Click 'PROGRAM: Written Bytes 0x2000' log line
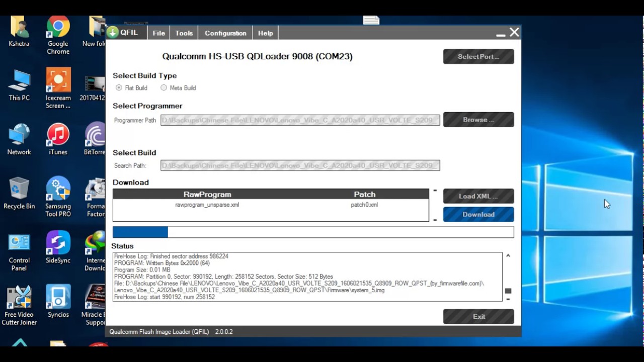Viewport: 644px width, 362px height. click(162, 263)
